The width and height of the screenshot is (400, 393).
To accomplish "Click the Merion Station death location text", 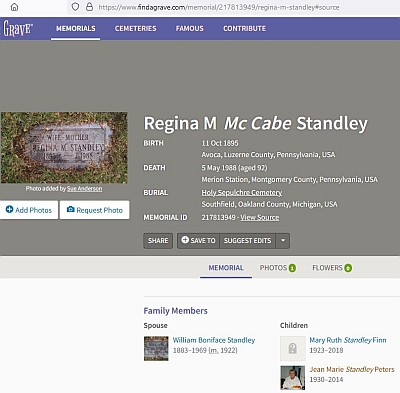I will tap(289, 180).
